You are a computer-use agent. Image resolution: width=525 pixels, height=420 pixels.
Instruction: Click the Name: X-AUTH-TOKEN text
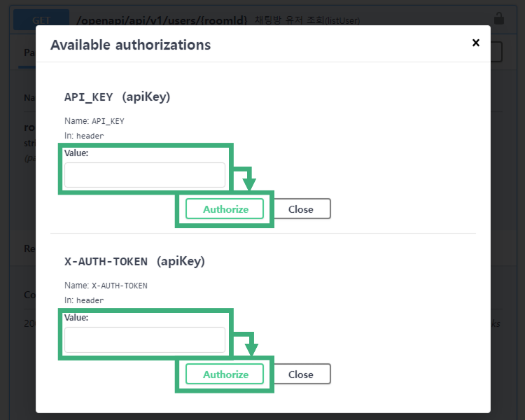(106, 286)
